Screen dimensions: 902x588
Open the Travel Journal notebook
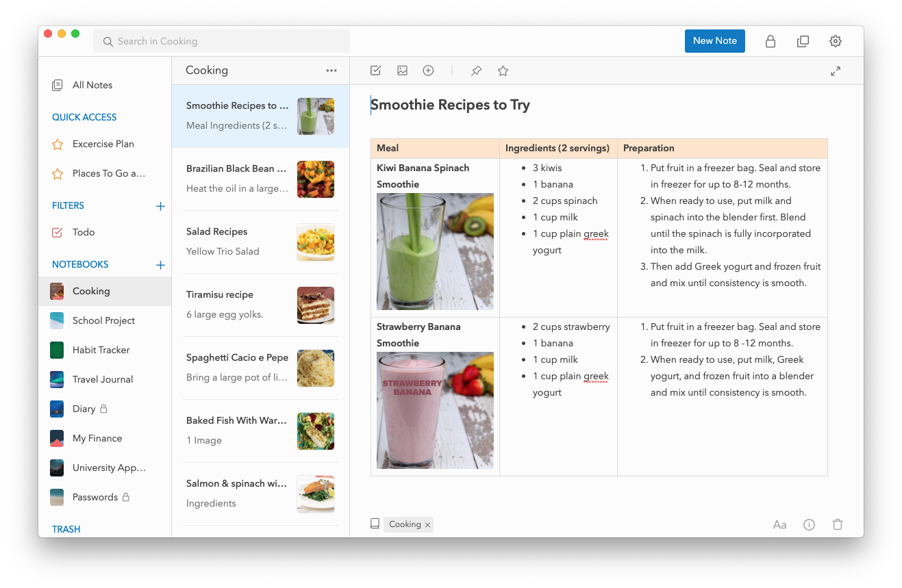coord(105,379)
